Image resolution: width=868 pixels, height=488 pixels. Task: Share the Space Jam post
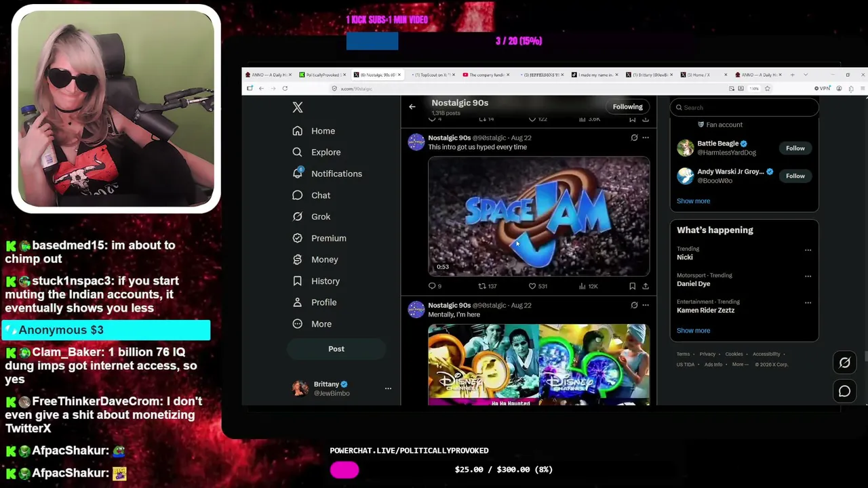(x=646, y=286)
